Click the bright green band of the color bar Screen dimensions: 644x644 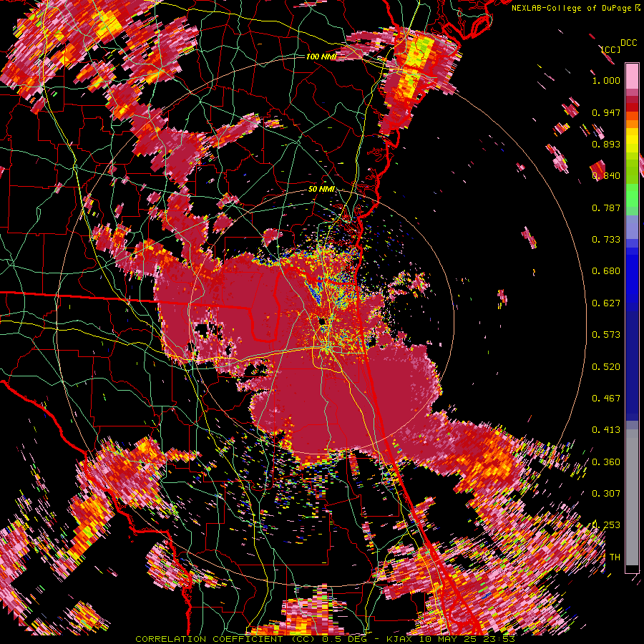coord(632,195)
